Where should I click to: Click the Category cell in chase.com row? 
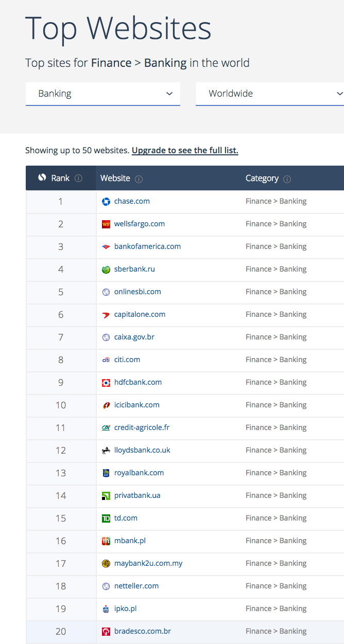tap(276, 201)
